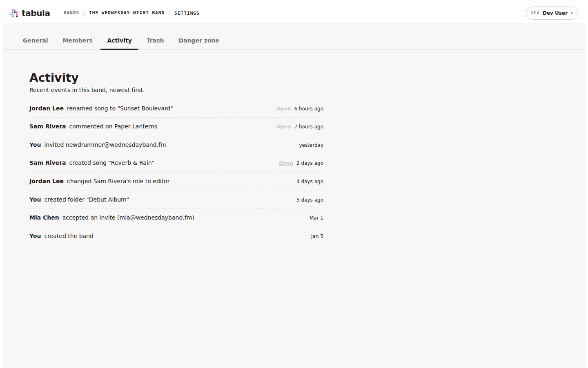Click 'renamed song to "Sunset Boulevard"' text
588x368 pixels.
tap(120, 108)
